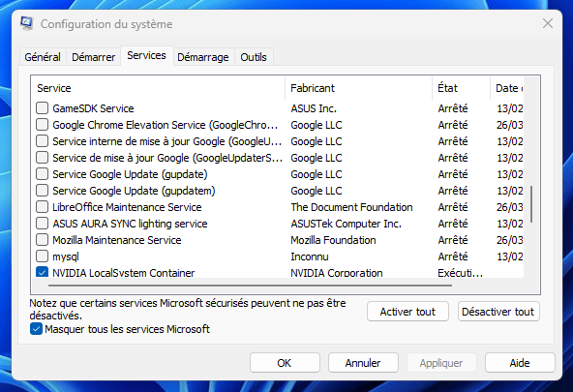The height and width of the screenshot is (392, 573).
Task: Switch to the Général tab
Action: tap(43, 57)
